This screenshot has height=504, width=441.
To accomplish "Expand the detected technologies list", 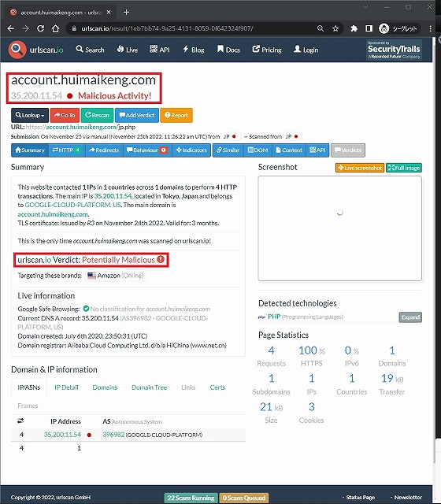I will point(410,317).
